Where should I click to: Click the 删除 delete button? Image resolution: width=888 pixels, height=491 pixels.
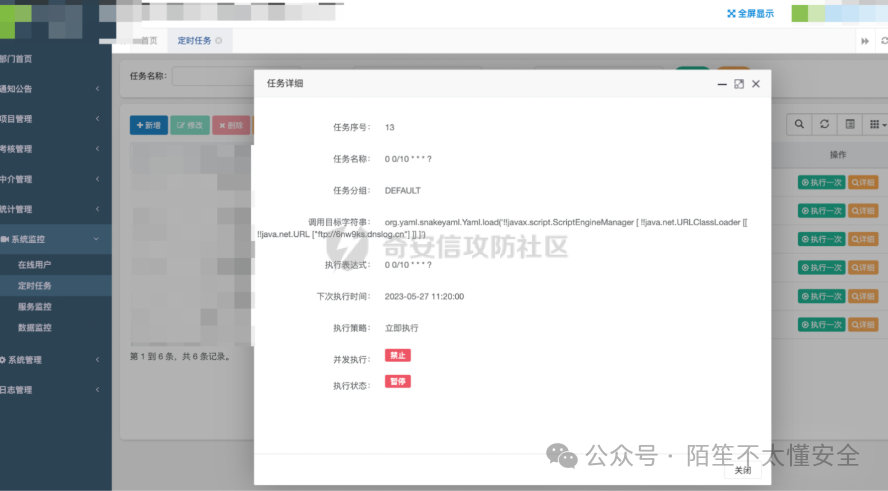(x=231, y=125)
